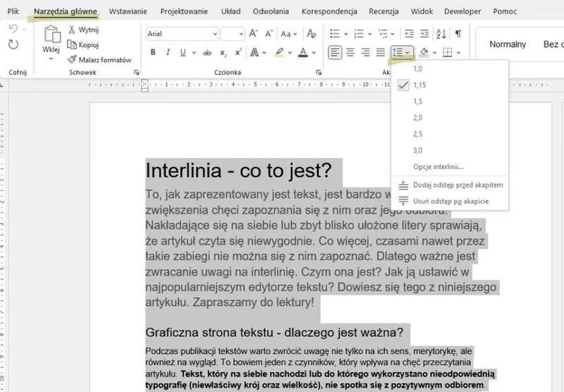This screenshot has height=392, width=564.
Task: Increase font size with larger A icon
Action: tap(253, 34)
